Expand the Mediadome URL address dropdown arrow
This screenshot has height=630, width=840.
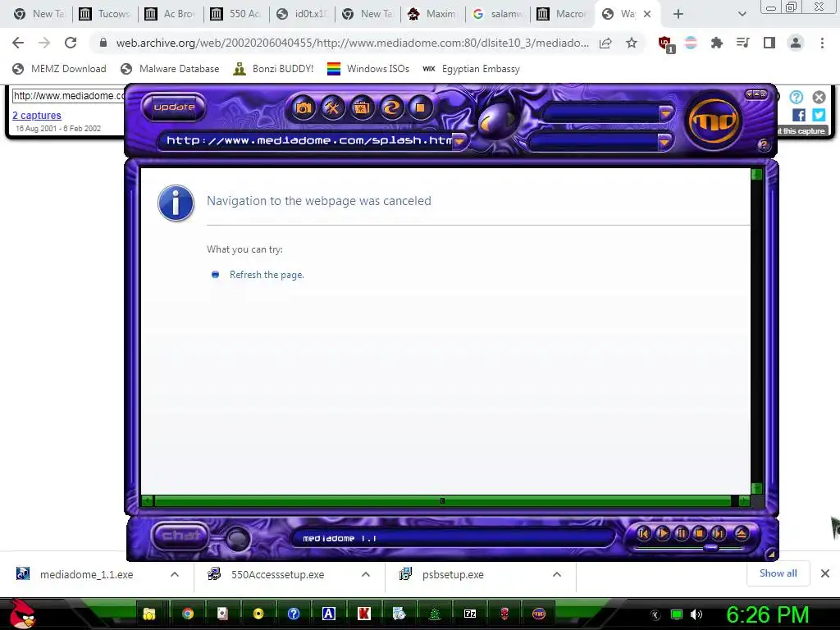pos(459,141)
